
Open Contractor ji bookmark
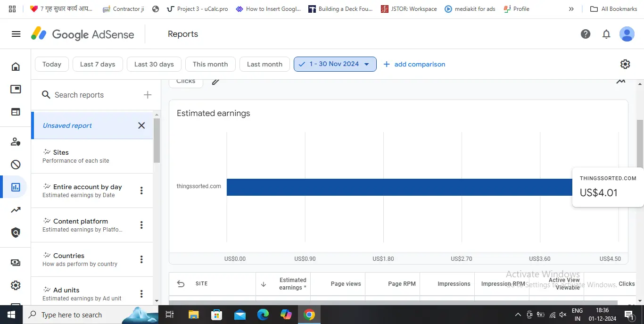coord(123,8)
